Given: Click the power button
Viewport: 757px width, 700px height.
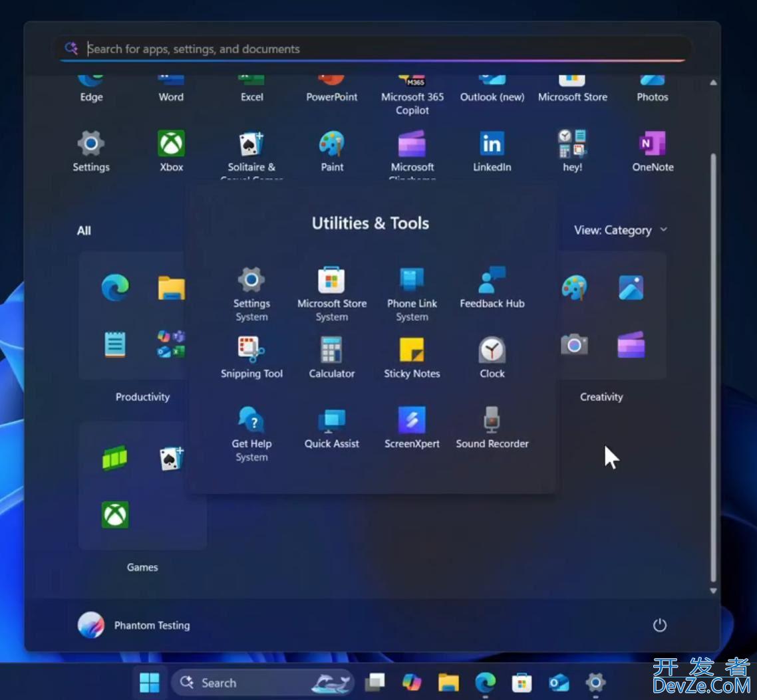Looking at the screenshot, I should (x=659, y=626).
